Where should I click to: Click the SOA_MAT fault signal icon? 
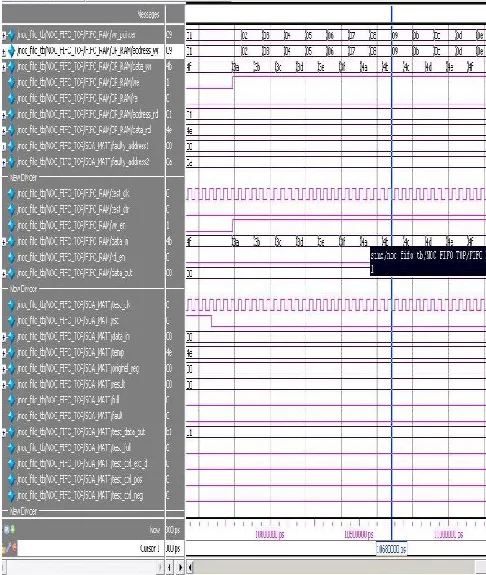tap(11, 416)
